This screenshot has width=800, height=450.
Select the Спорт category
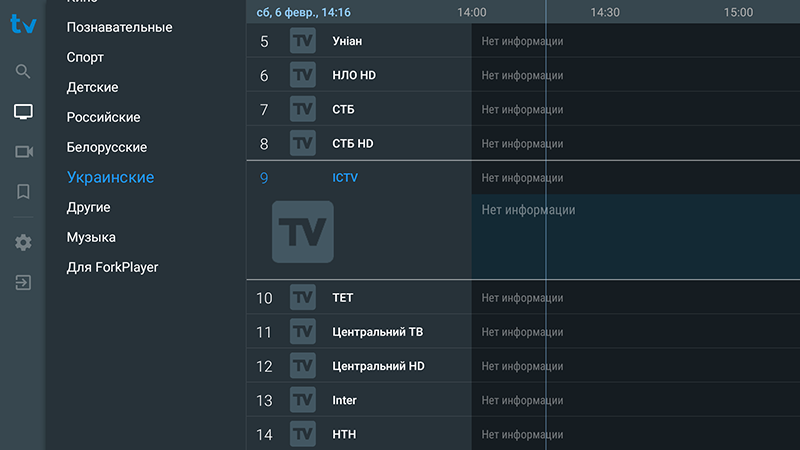[x=85, y=57]
